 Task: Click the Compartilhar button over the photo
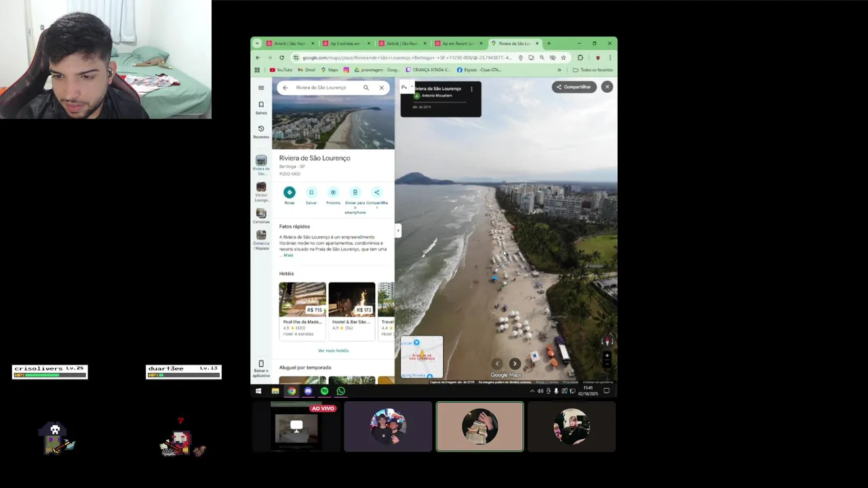coord(574,87)
